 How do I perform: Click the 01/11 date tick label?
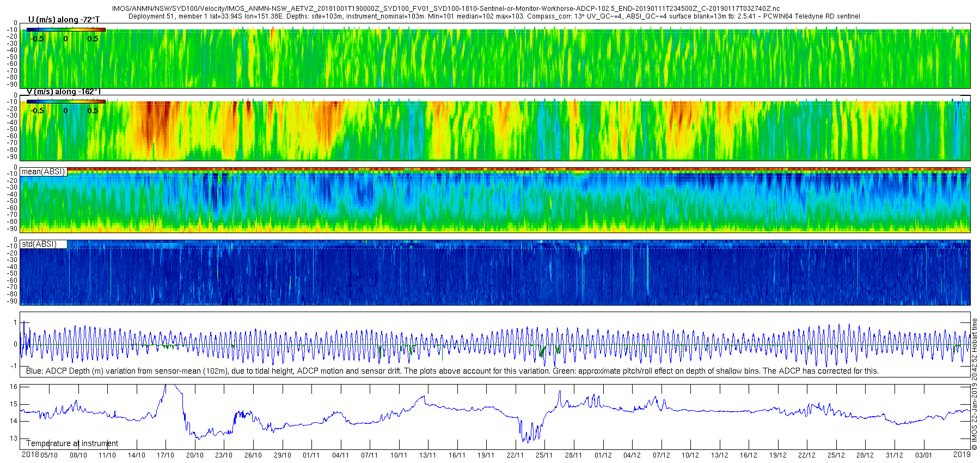point(311,455)
